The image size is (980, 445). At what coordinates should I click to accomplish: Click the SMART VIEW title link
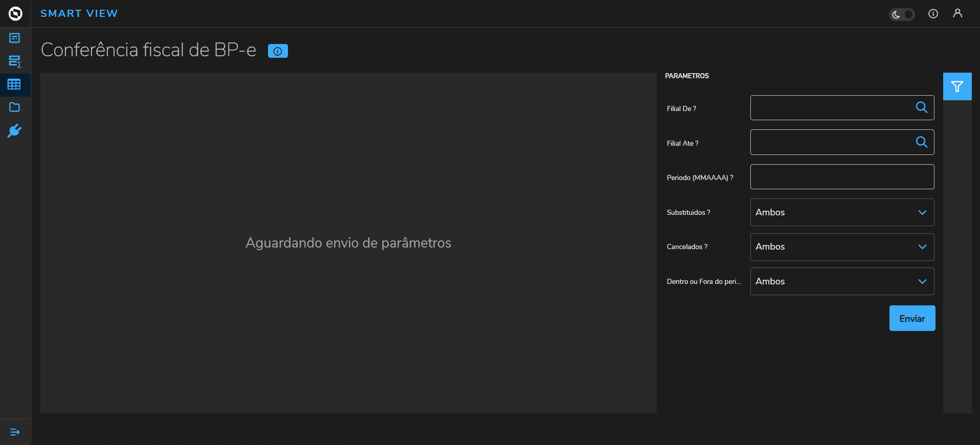[x=79, y=14]
